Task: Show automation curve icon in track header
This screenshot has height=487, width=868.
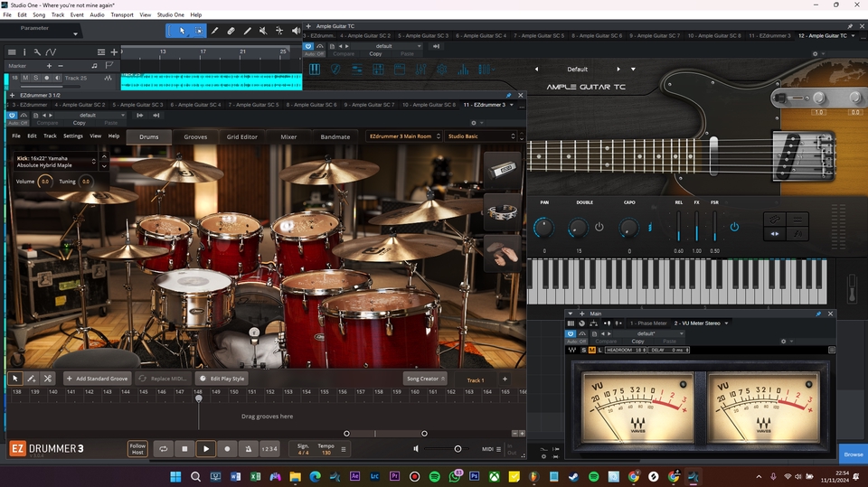Action: 51,52
